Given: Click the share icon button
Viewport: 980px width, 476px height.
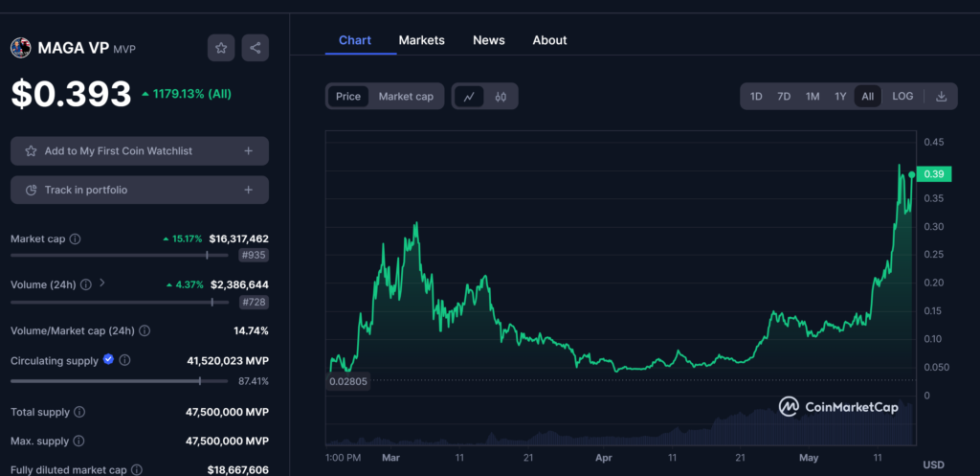Looking at the screenshot, I should (x=255, y=48).
